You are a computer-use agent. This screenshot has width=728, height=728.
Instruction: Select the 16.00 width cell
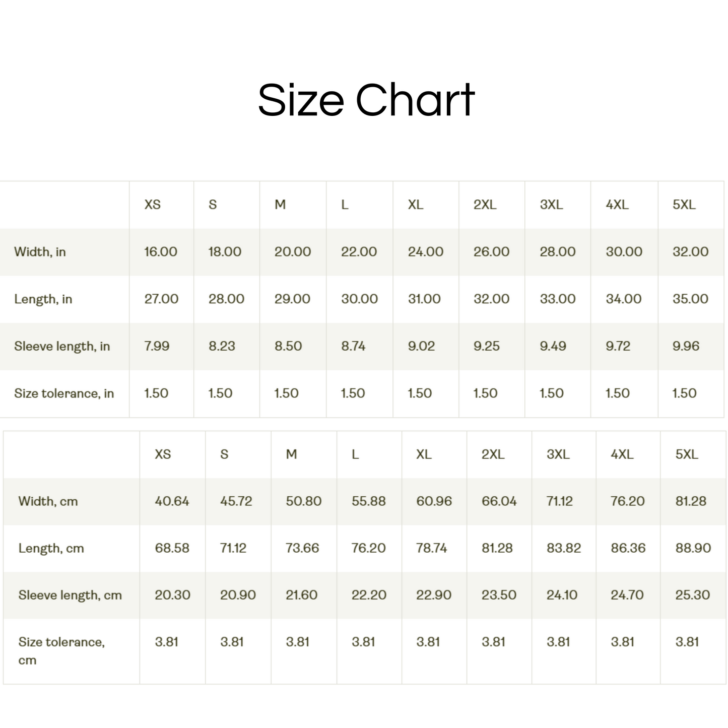161,252
